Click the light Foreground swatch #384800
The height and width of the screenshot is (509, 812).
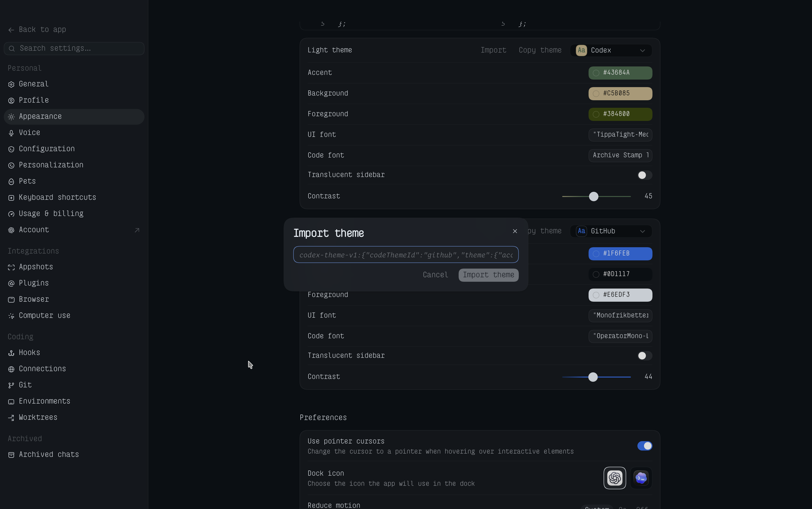pos(620,114)
